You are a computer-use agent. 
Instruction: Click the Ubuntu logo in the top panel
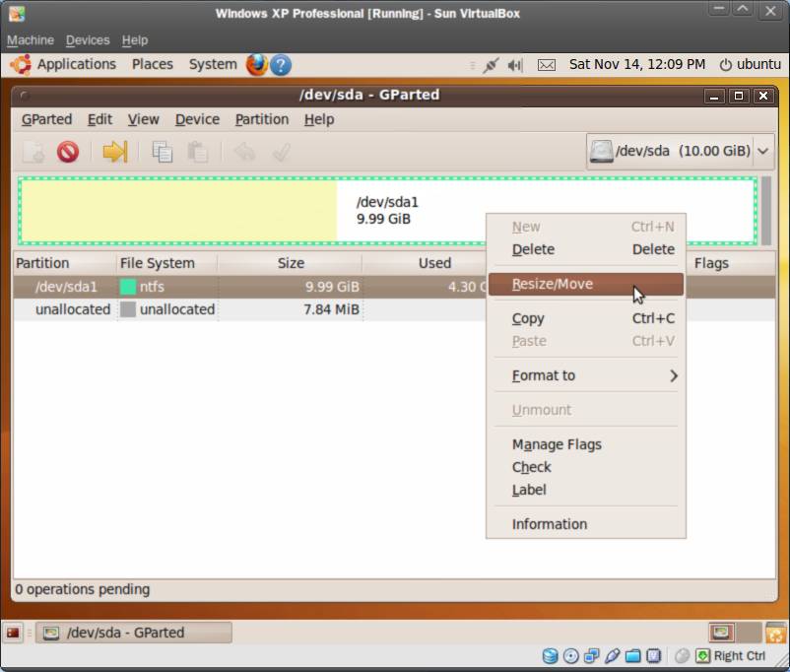click(21, 65)
